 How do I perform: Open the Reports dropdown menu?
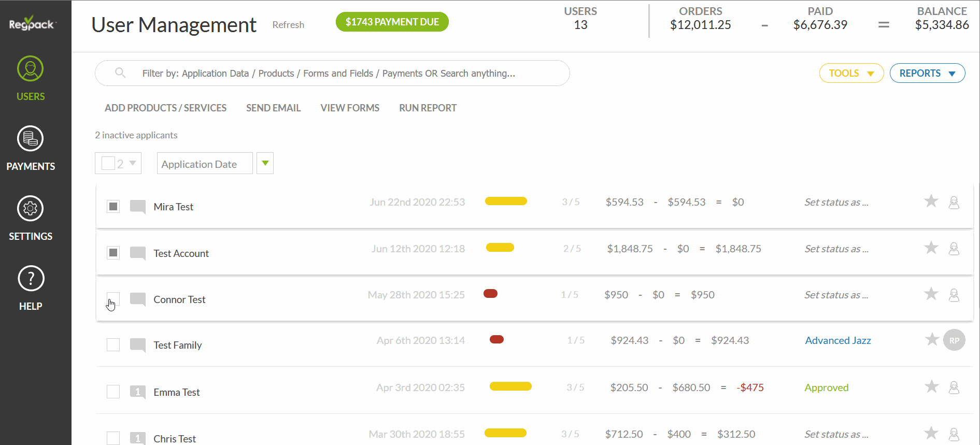[927, 74]
